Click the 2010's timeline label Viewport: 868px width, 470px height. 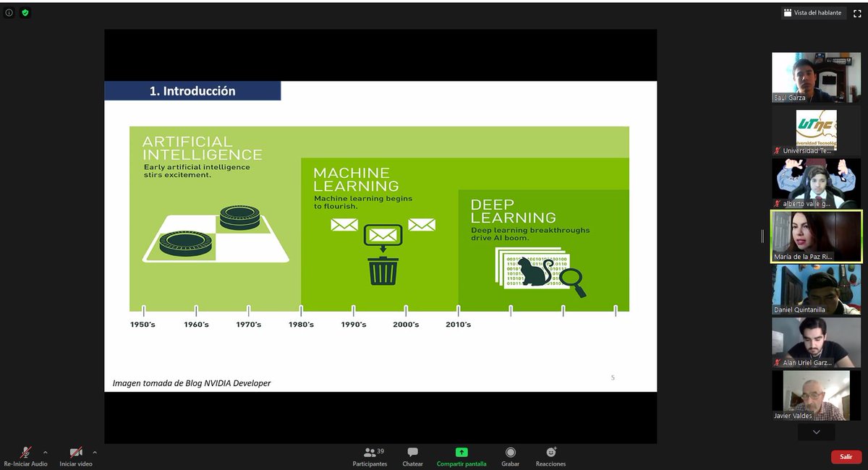pyautogui.click(x=458, y=325)
